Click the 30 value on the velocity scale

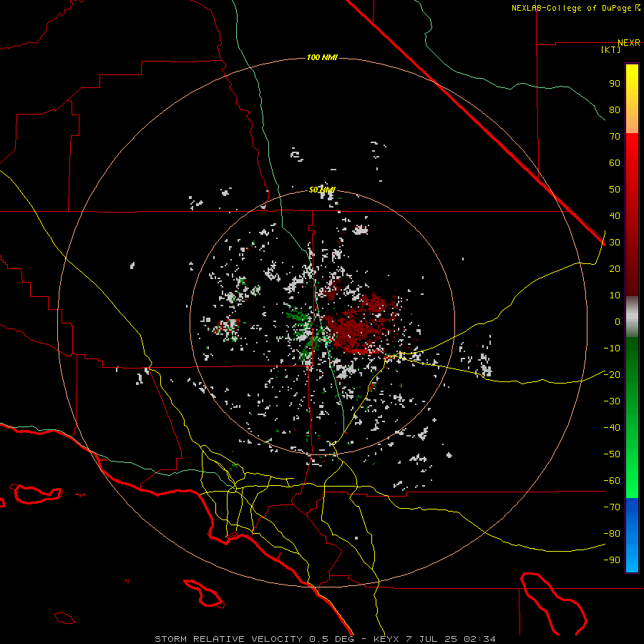(x=615, y=243)
